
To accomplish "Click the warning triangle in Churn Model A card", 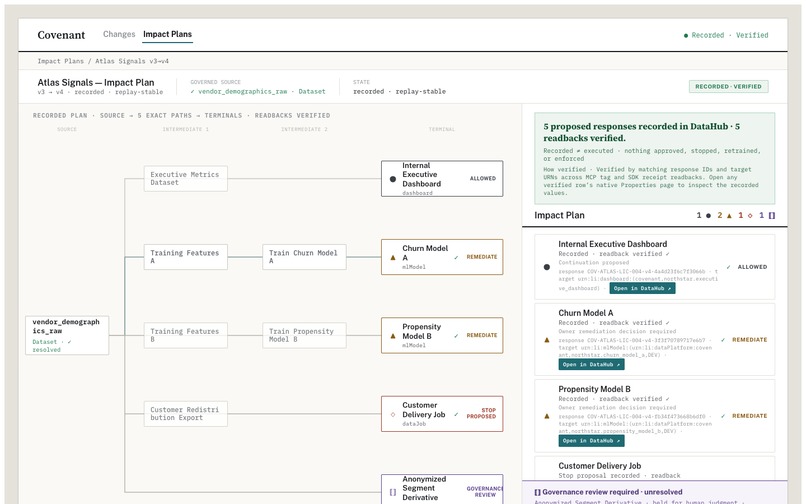I will point(547,340).
